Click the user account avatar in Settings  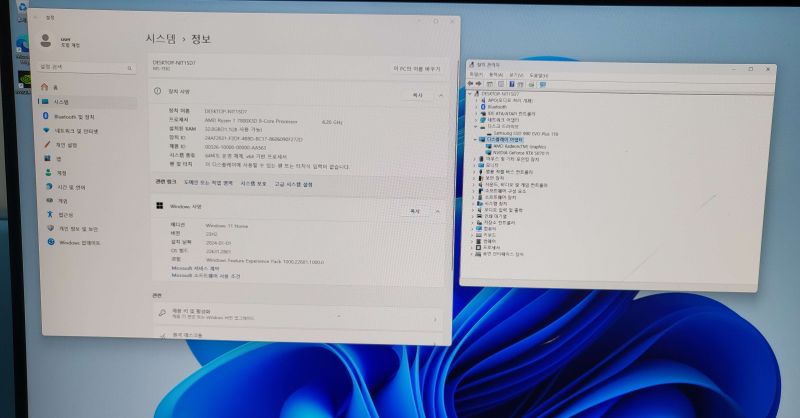pyautogui.click(x=46, y=40)
